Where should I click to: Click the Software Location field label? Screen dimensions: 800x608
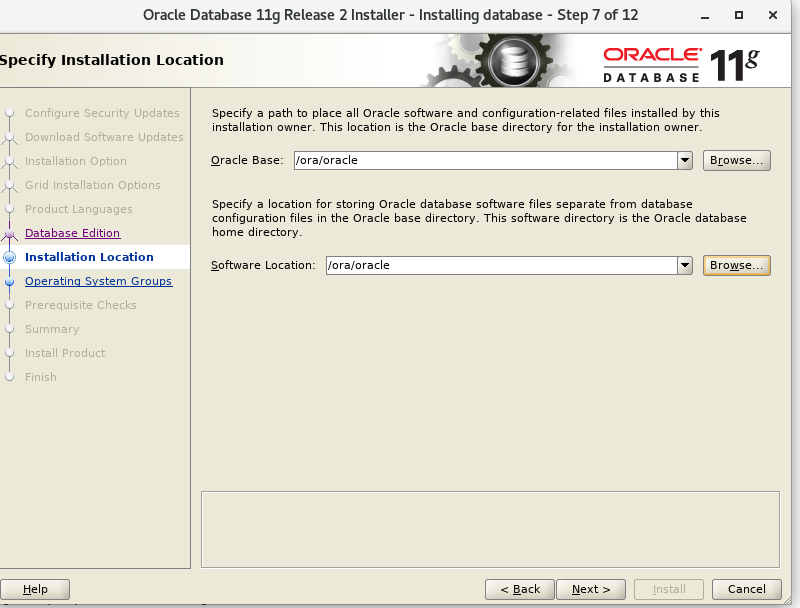click(x=263, y=265)
